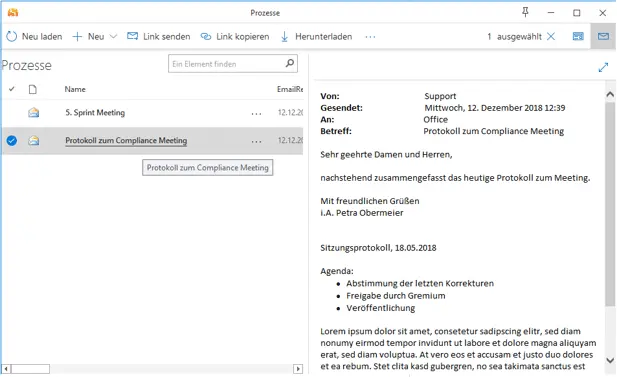Click the horizontal scrollbar thumb in list
617x377 pixels.
30,369
